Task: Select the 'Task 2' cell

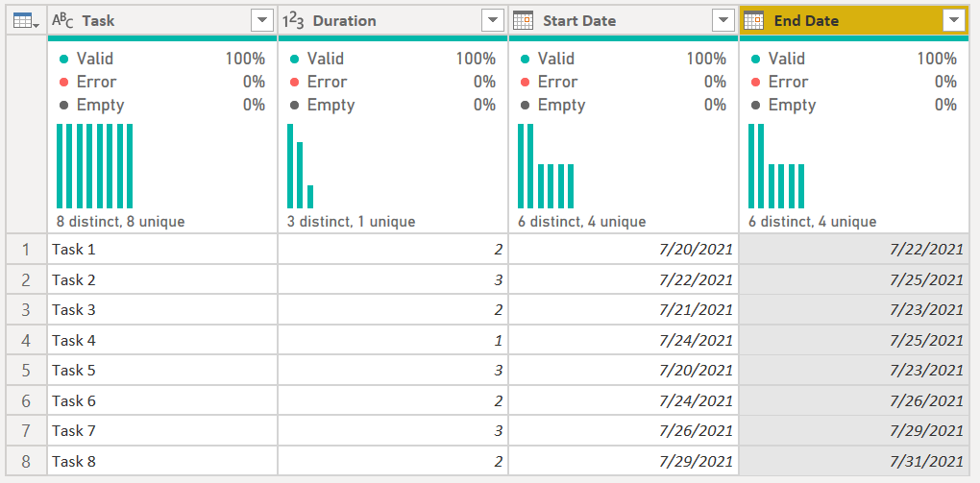Action: [162, 279]
